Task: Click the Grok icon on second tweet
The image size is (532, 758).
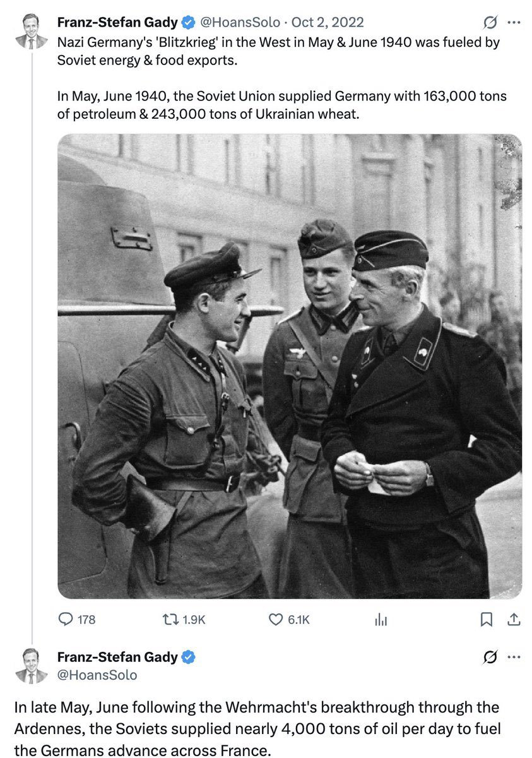Action: 490,657
